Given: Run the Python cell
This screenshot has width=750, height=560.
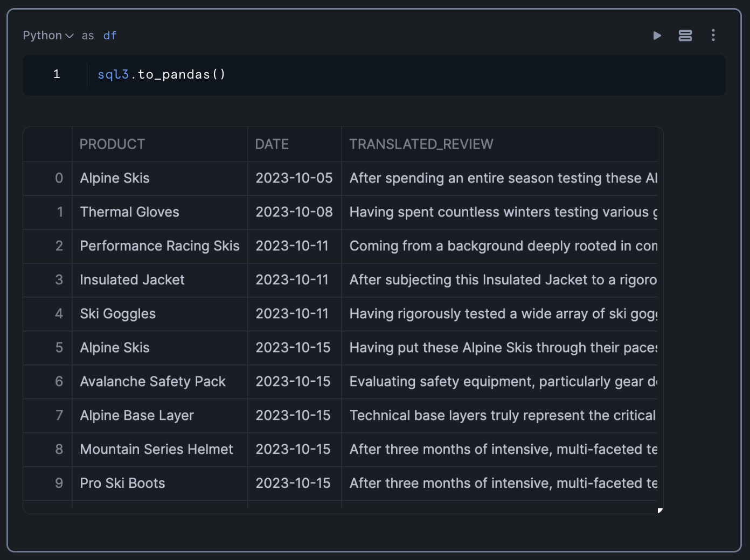Looking at the screenshot, I should [x=657, y=36].
